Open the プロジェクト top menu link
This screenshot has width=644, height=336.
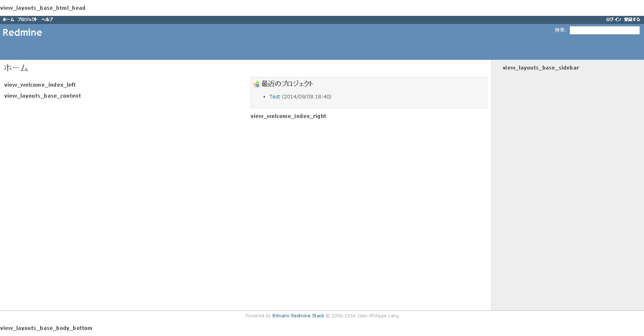coord(27,20)
